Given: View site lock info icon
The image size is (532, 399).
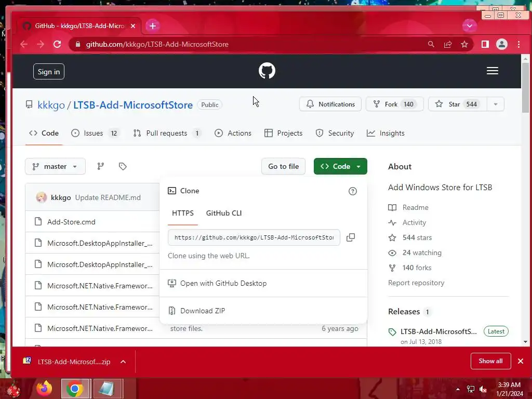Looking at the screenshot, I should click(78, 44).
